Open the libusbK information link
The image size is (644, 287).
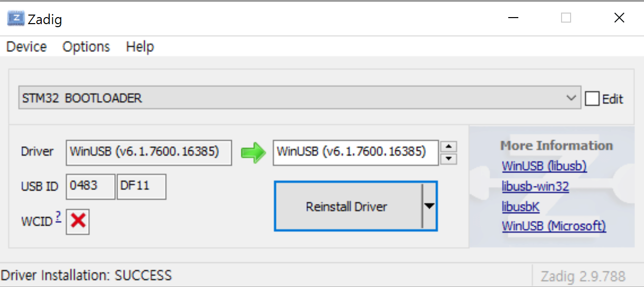521,207
